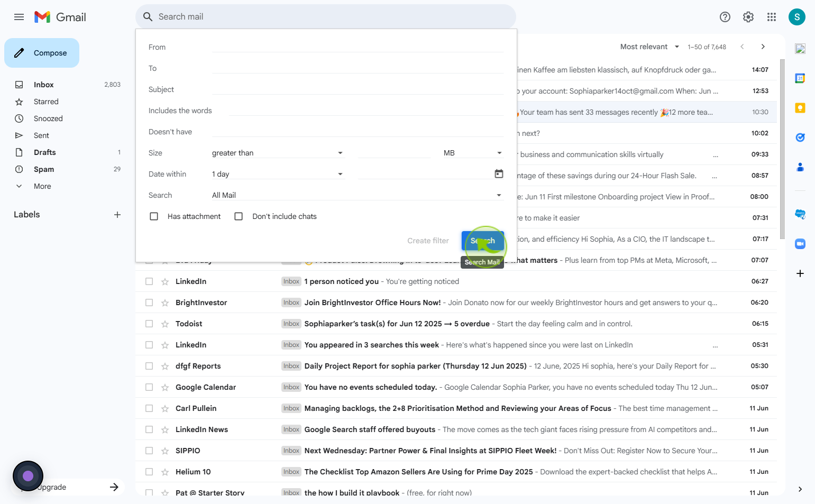Open the Drafts folder
The image size is (815, 504).
(44, 152)
